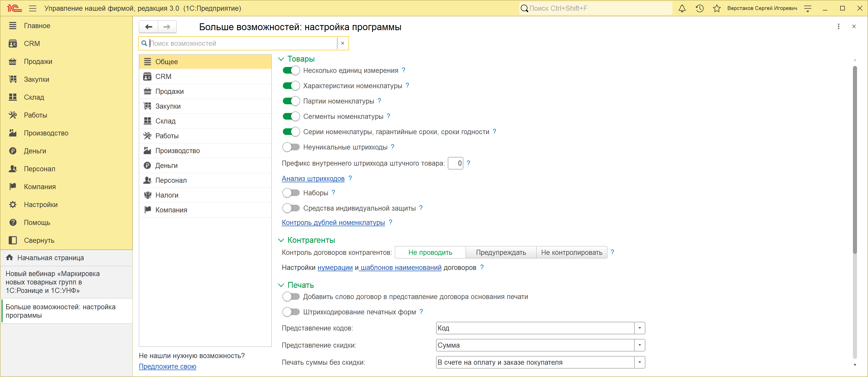The image size is (868, 377).
Task: Enable the Наборы switch
Action: coord(291,193)
